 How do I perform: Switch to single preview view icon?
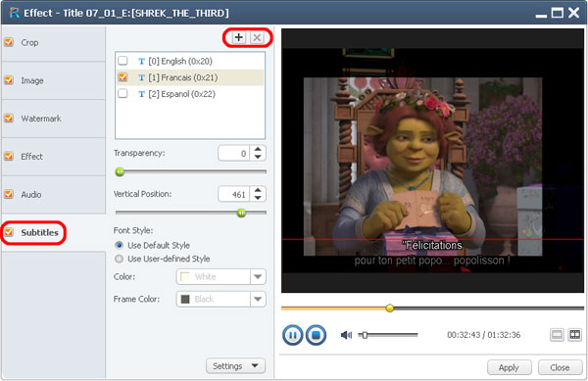coord(557,335)
